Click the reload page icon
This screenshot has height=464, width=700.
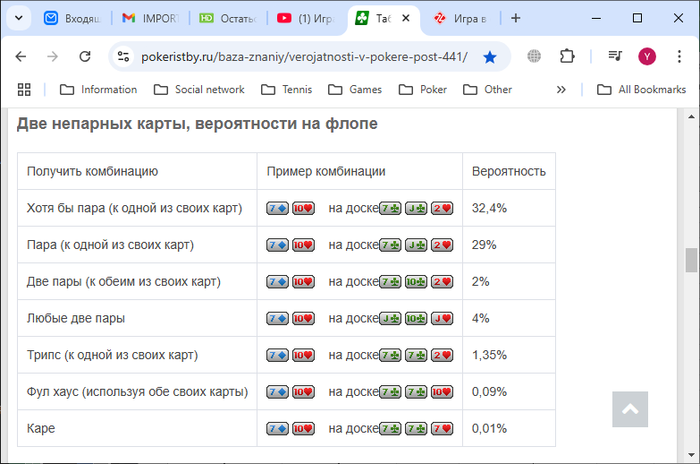tap(85, 56)
